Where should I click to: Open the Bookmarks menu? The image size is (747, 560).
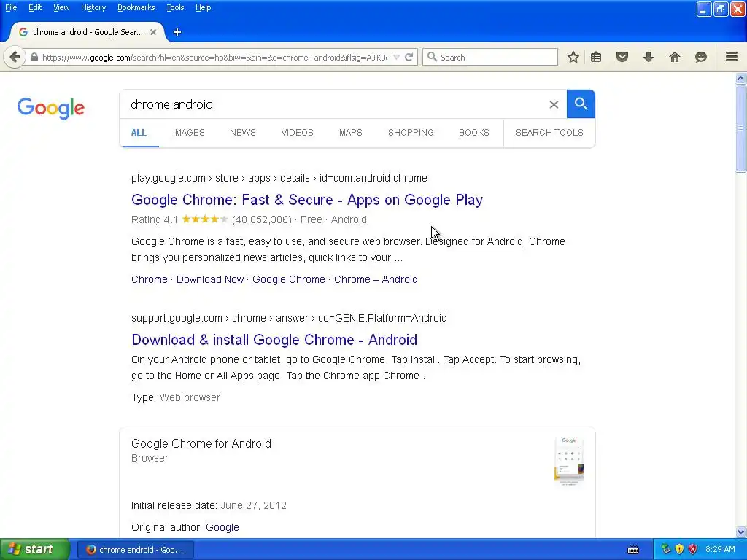(136, 7)
